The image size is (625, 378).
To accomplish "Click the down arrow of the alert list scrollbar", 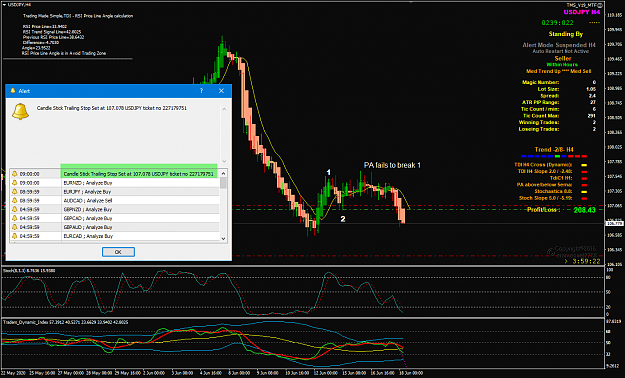I will click(x=223, y=238).
